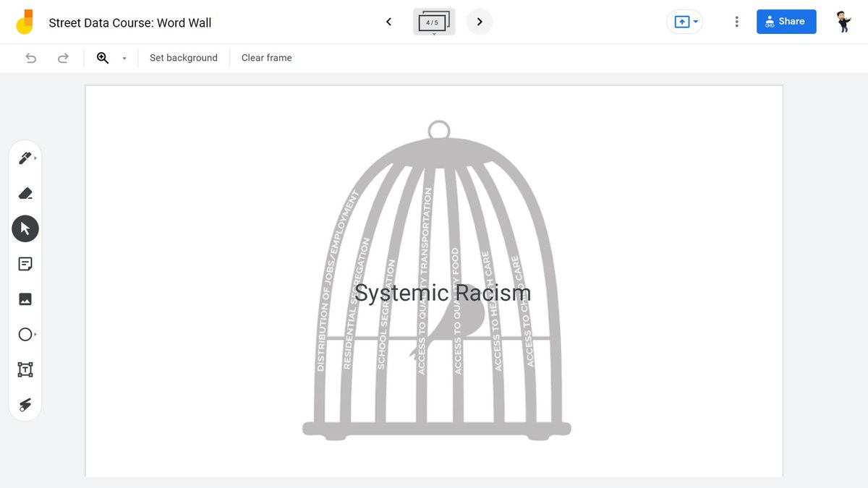Click Clear frame

click(267, 58)
